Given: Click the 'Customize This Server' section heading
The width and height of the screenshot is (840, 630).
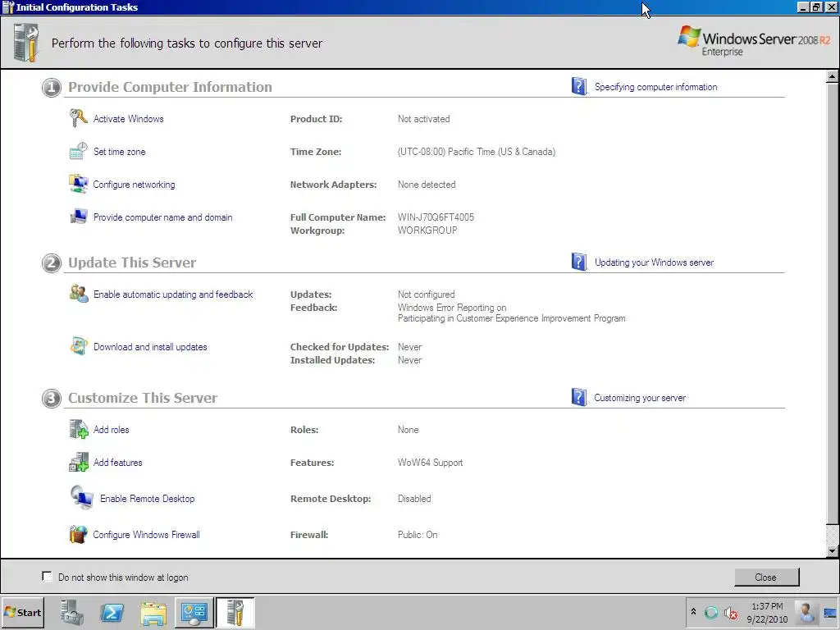Looking at the screenshot, I should 143,398.
